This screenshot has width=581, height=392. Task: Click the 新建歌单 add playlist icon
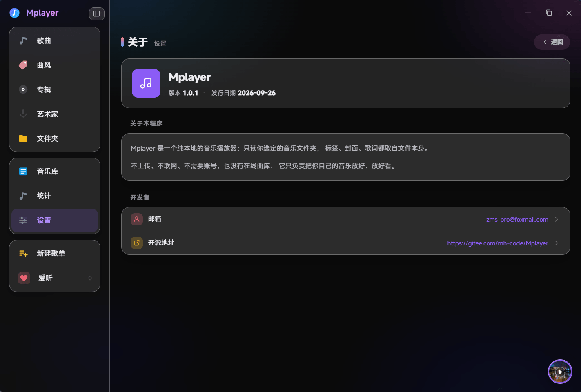[x=23, y=254]
